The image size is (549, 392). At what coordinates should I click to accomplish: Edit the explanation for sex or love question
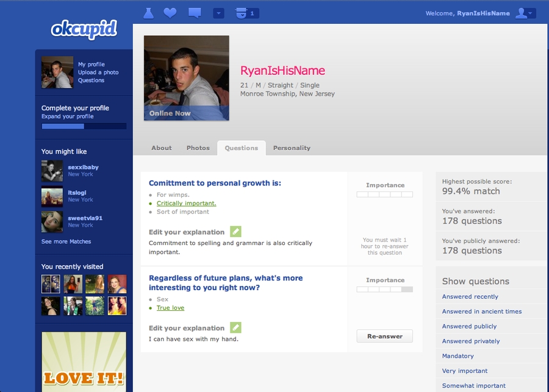[x=235, y=327]
